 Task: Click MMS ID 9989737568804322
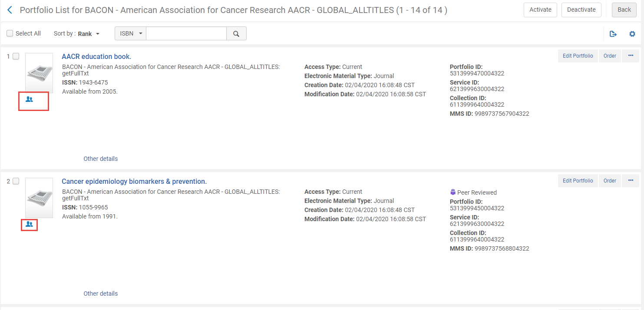click(502, 248)
